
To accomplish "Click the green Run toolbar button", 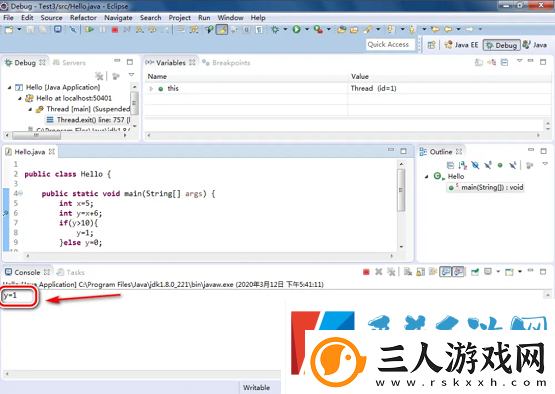I will coord(296,30).
